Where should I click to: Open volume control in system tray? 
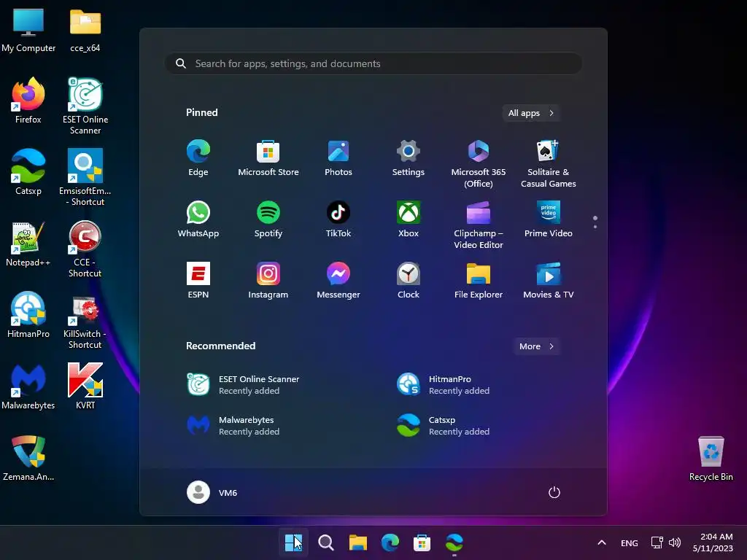click(x=675, y=542)
